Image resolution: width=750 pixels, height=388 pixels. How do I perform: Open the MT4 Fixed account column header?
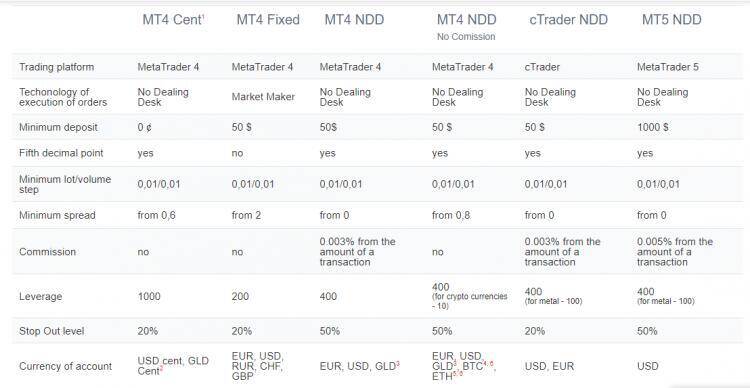pyautogui.click(x=268, y=20)
